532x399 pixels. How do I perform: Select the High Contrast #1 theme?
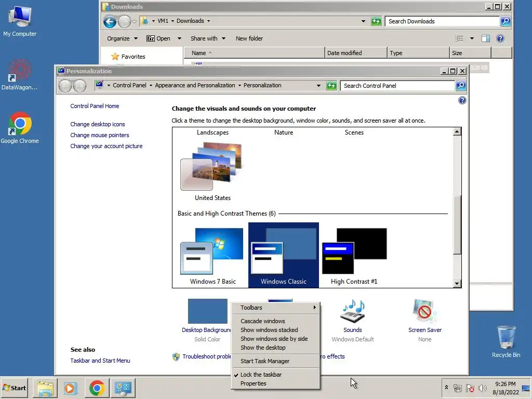pos(354,255)
